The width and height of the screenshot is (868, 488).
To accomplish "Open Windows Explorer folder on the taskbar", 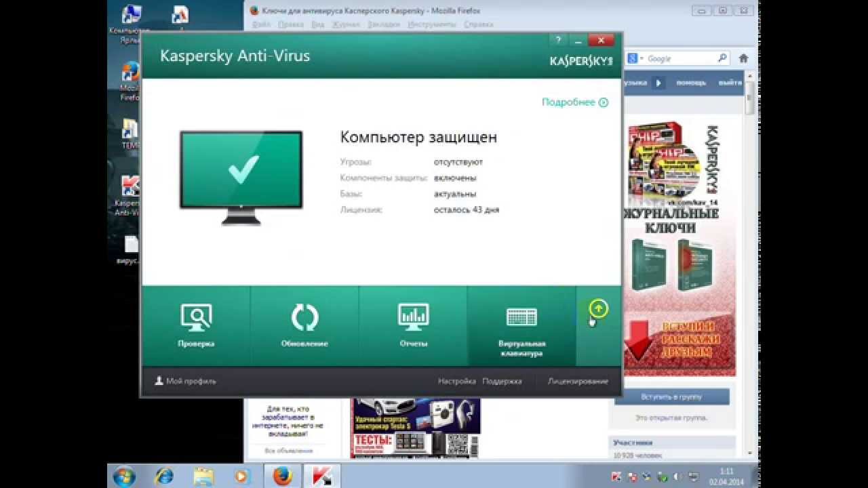I will click(x=203, y=476).
